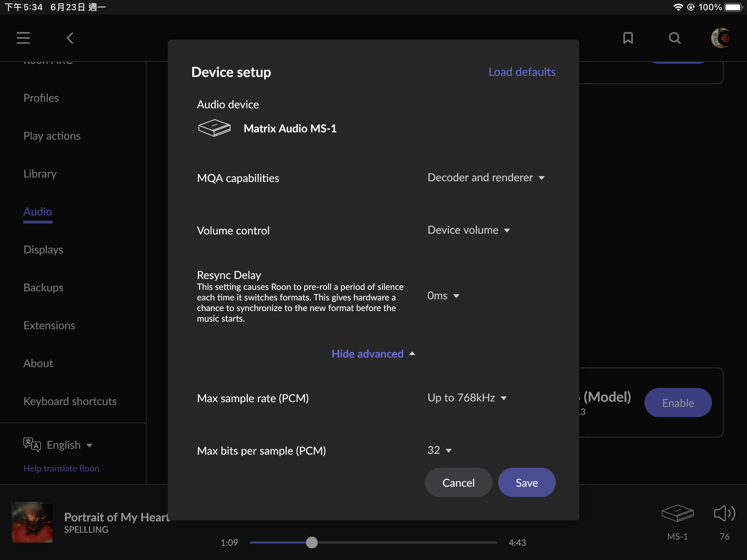The height and width of the screenshot is (560, 747).
Task: Click the Matrix Audio MS-1 device name
Action: coord(290,128)
